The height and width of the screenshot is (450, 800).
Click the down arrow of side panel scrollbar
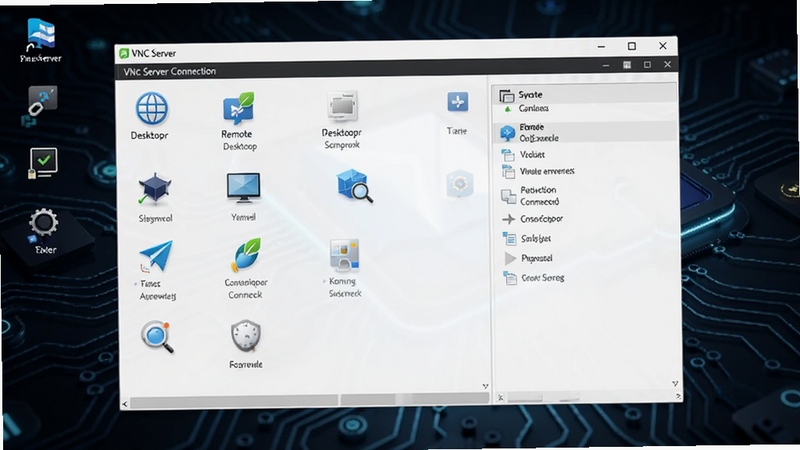(675, 383)
